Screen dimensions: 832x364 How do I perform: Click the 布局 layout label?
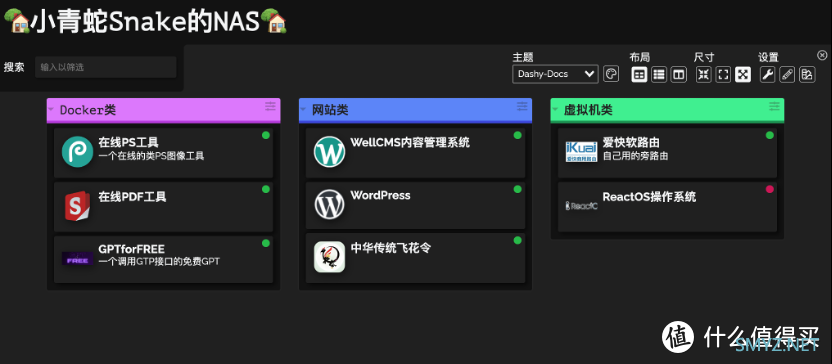coord(639,57)
